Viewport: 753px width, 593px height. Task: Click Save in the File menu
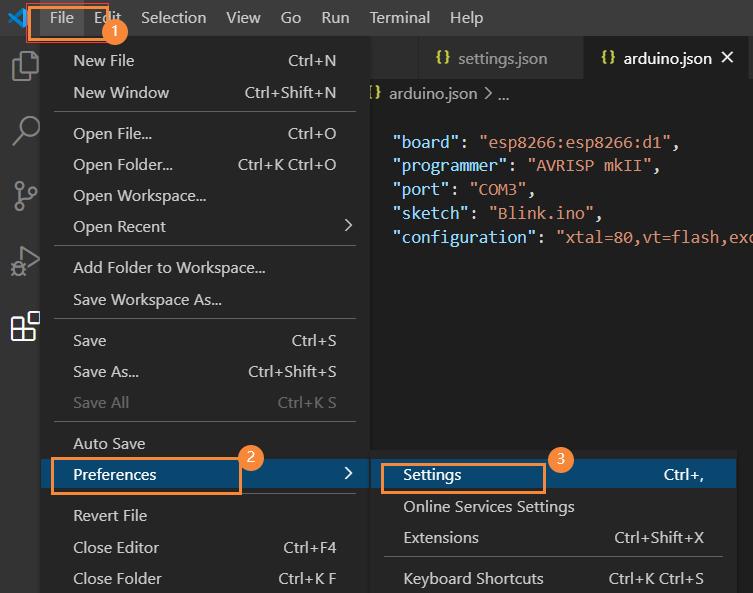click(x=205, y=340)
